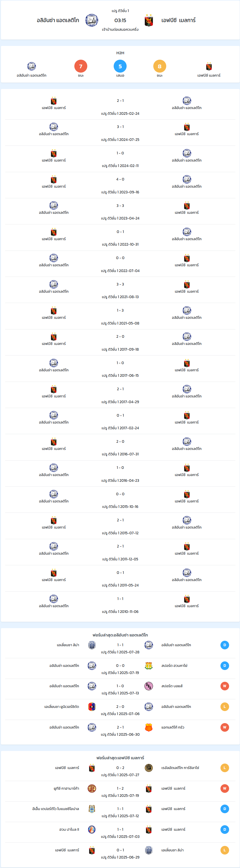This screenshot has height=868, width=240.
Task: Click the Alianza Atlético crest in match header
Action: tap(92, 20)
